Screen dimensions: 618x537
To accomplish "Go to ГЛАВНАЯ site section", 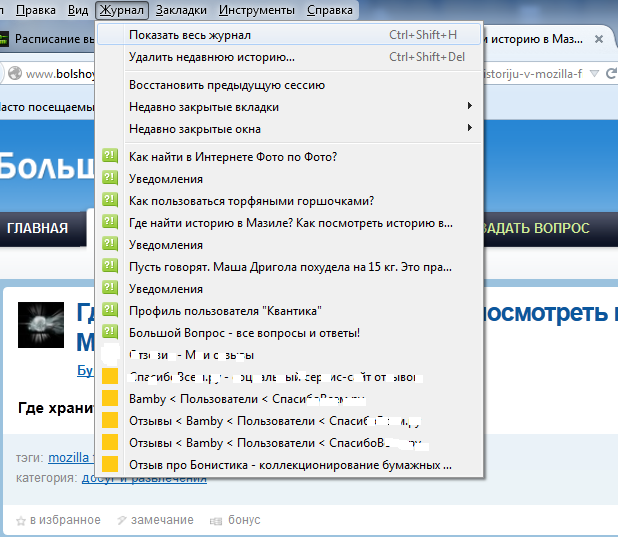I will pyautogui.click(x=37, y=228).
